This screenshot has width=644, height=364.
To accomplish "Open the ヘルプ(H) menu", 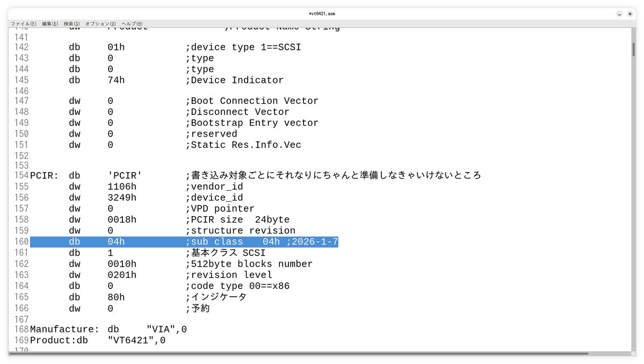I will point(132,24).
